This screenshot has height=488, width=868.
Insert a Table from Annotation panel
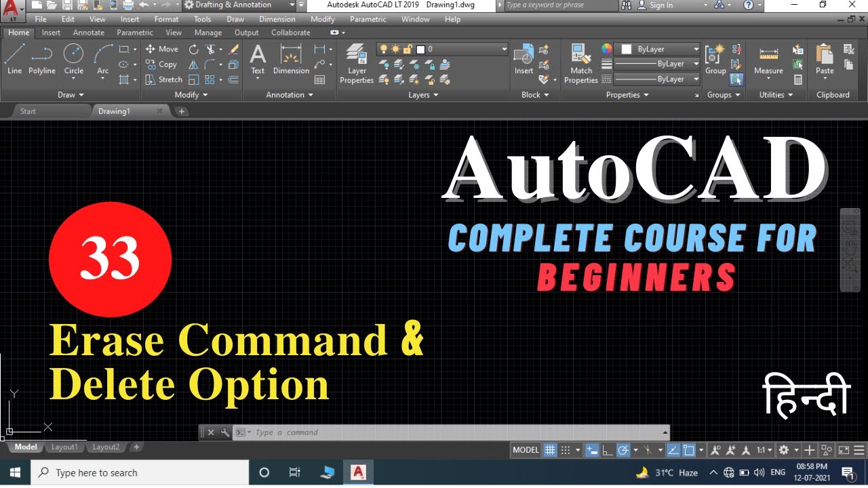(320, 79)
